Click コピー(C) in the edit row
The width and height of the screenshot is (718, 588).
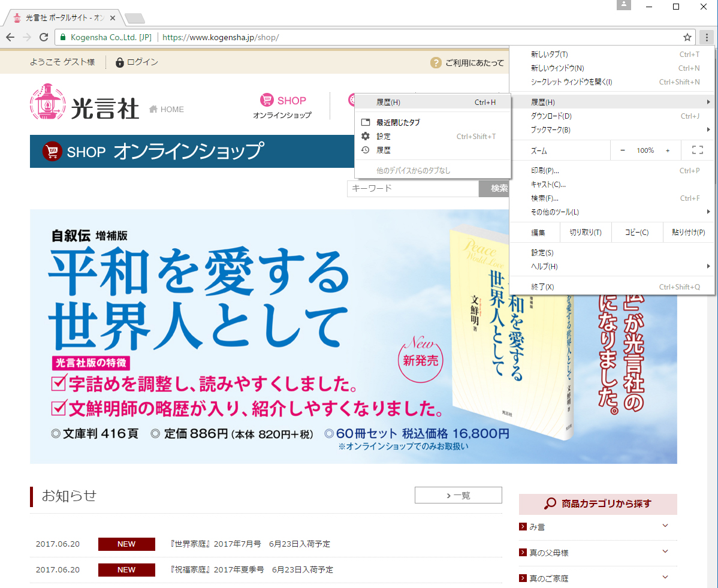click(637, 232)
